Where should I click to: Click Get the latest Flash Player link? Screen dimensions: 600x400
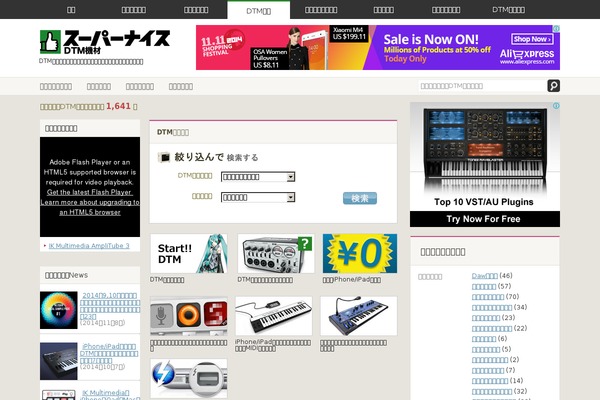pyautogui.click(x=89, y=192)
